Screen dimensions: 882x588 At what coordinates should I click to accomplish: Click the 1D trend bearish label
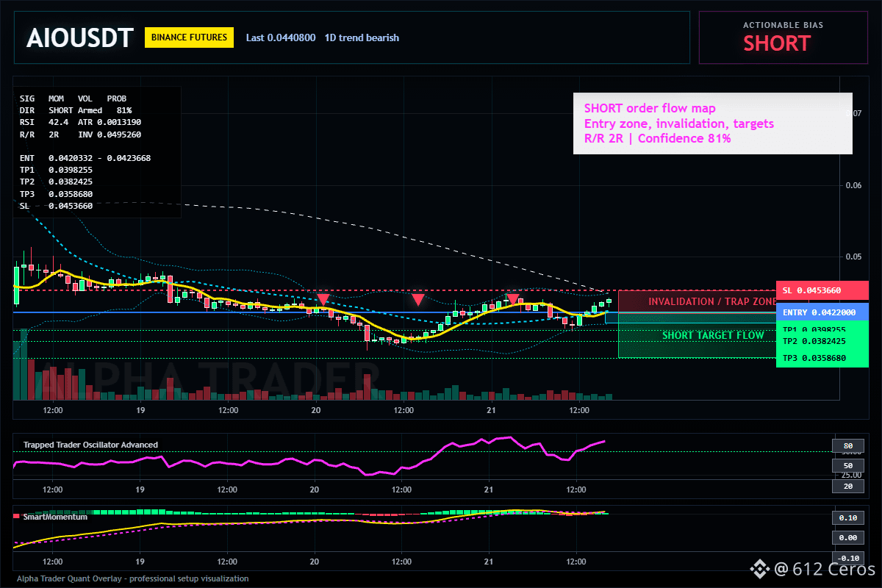[x=362, y=37]
